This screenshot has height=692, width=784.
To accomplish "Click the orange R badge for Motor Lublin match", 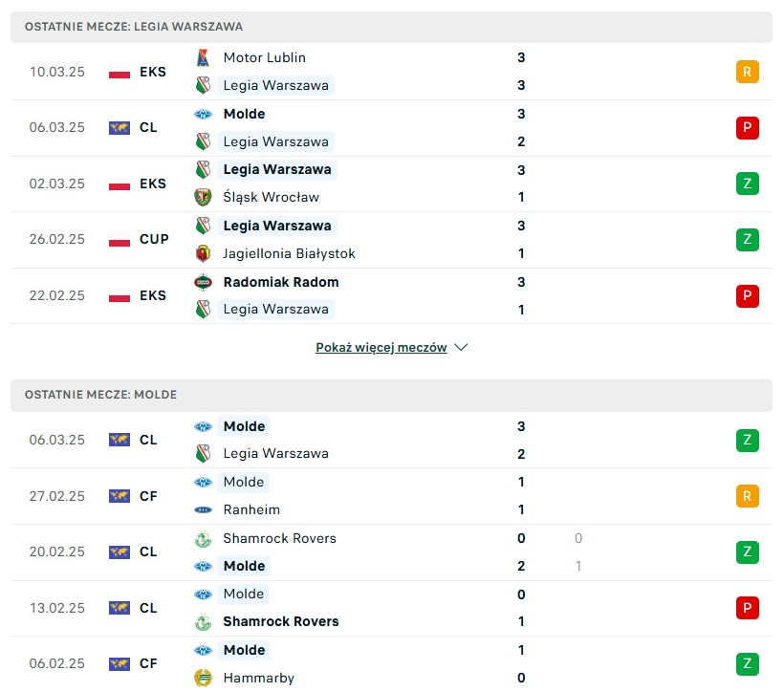I will [x=747, y=72].
